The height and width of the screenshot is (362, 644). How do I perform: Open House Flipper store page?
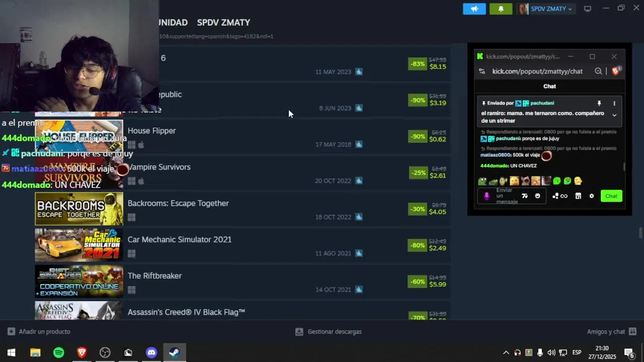click(x=151, y=131)
